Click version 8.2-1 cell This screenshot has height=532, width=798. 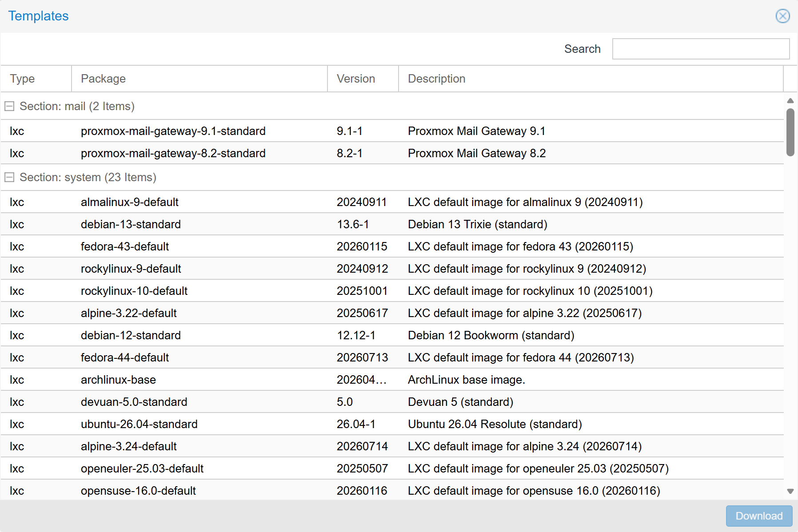tap(350, 153)
